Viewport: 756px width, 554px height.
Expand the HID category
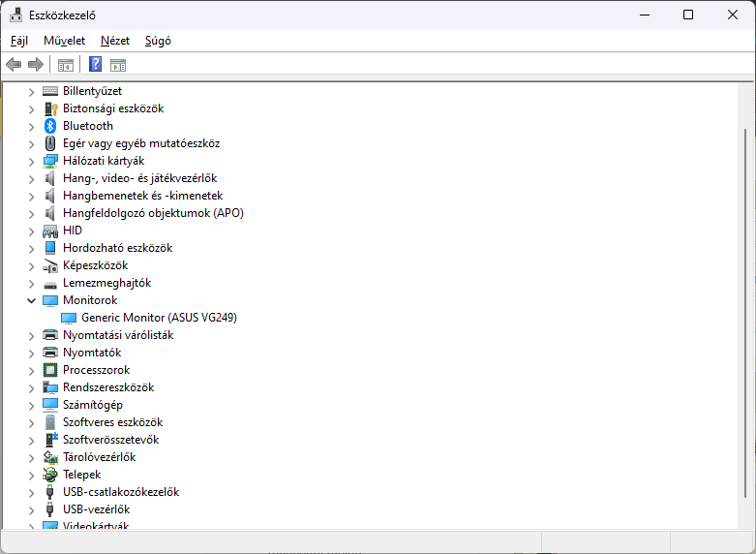(31, 231)
